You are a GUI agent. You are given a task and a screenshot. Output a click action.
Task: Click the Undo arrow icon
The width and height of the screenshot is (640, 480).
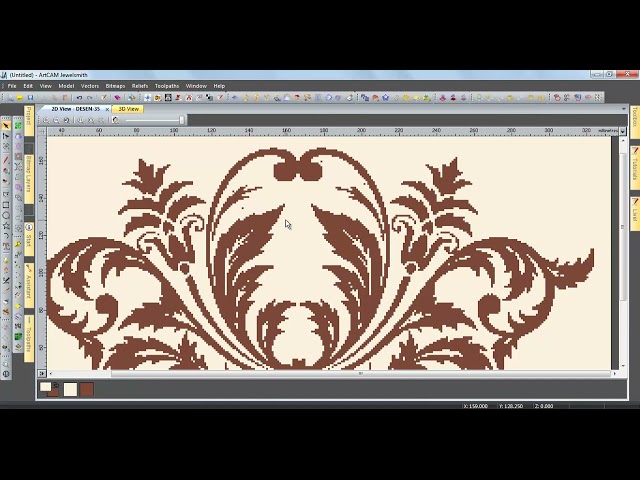point(79,98)
